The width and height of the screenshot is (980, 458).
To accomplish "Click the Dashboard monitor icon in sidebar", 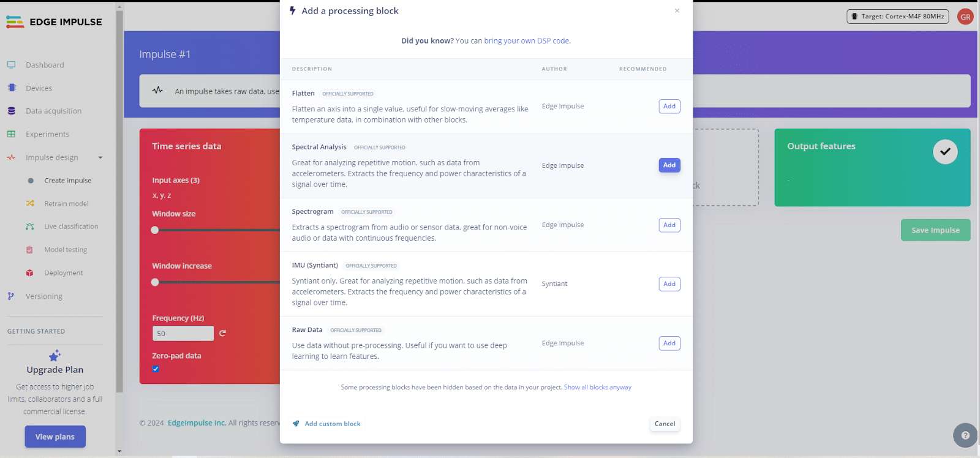I will [11, 65].
